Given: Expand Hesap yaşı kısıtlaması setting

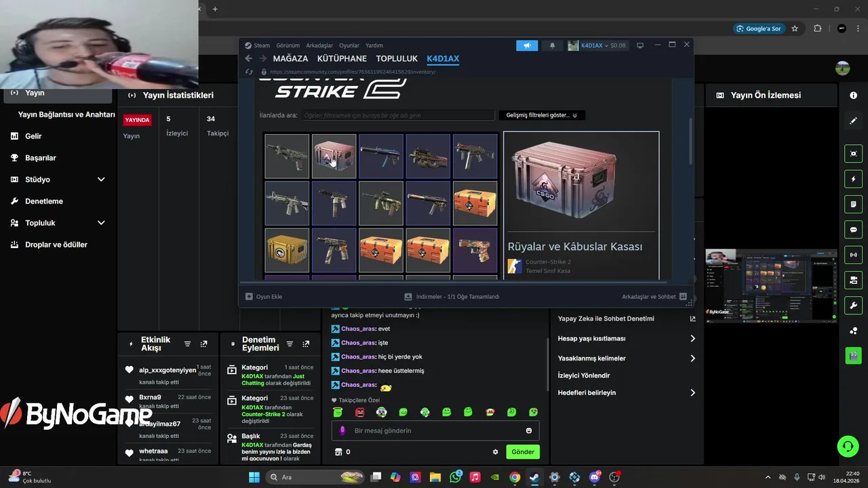Looking at the screenshot, I should click(x=692, y=338).
